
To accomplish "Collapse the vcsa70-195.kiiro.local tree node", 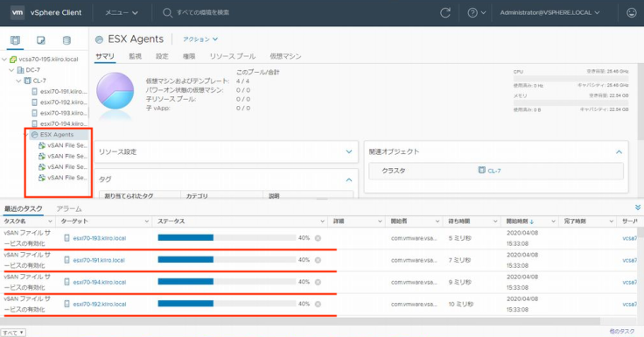I will coord(4,60).
